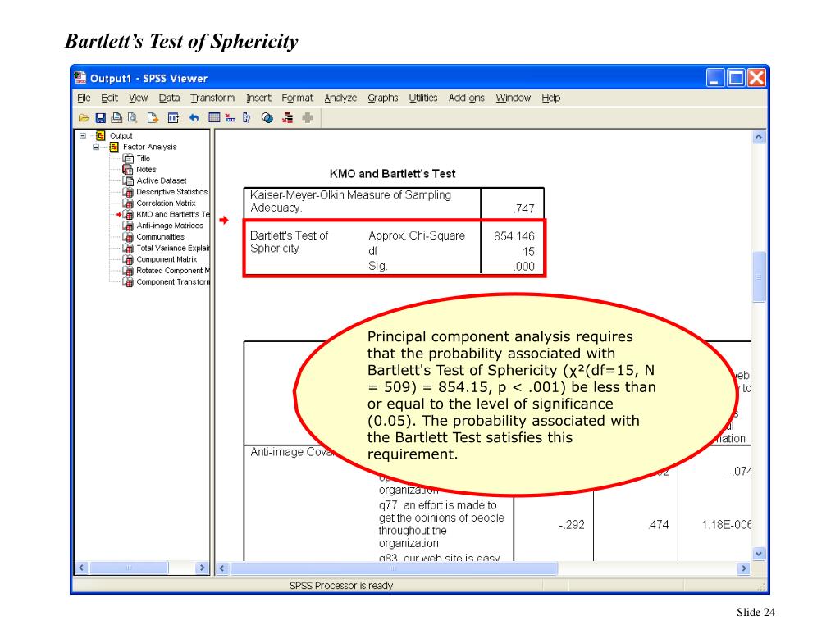
Task: Click the icon beside Anti-image Matrices
Action: click(127, 226)
